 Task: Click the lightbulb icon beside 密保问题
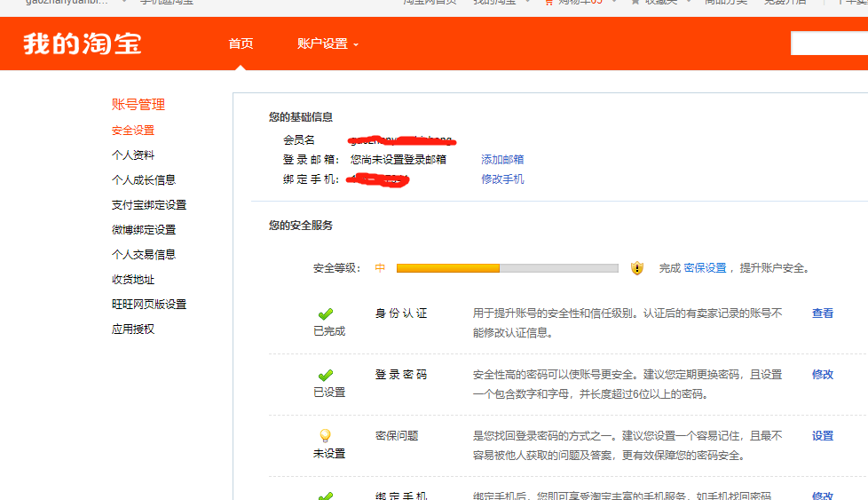point(325,436)
